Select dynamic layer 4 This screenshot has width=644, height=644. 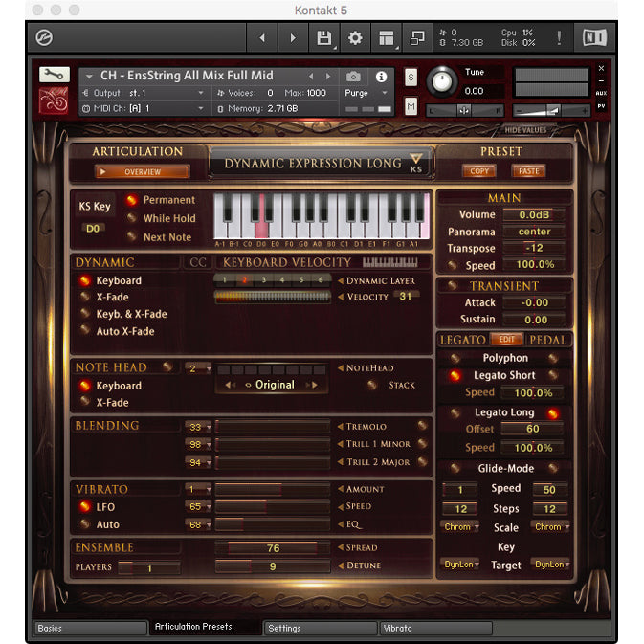[x=282, y=280]
